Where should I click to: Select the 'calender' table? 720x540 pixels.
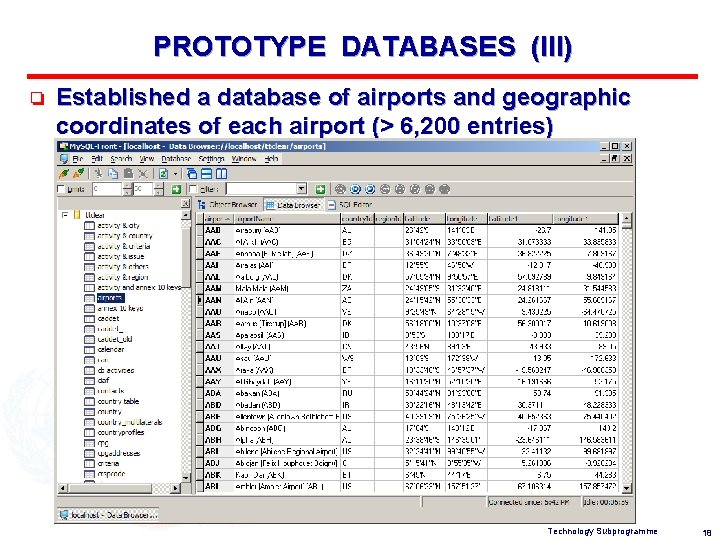pos(111,349)
